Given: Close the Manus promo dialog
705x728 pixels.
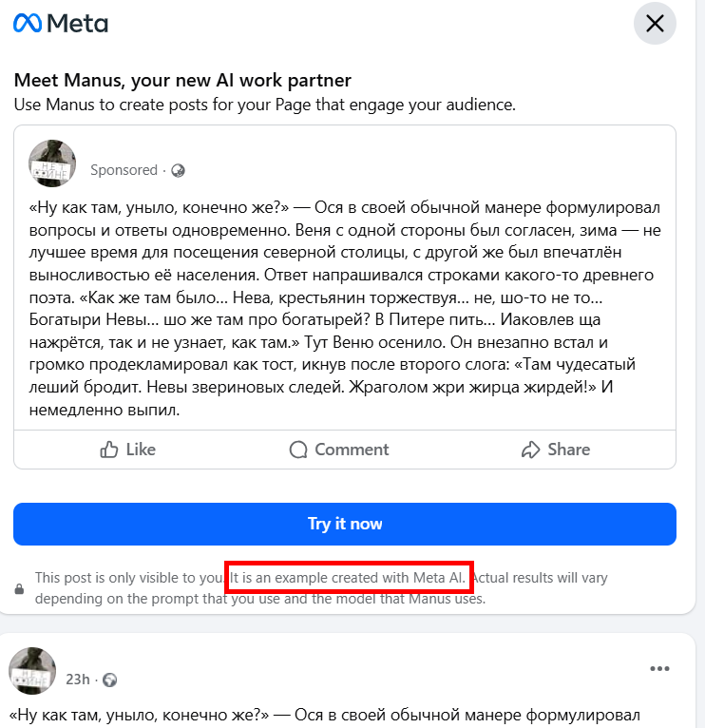Looking at the screenshot, I should point(655,24).
